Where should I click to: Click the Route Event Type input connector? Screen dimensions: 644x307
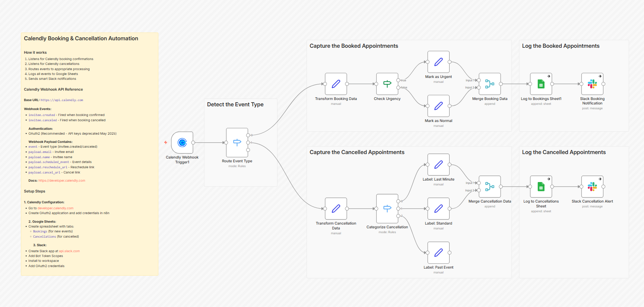pyautogui.click(x=226, y=142)
